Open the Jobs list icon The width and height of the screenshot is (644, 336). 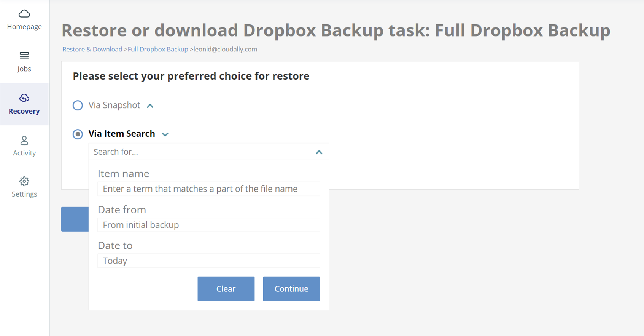[x=24, y=56]
